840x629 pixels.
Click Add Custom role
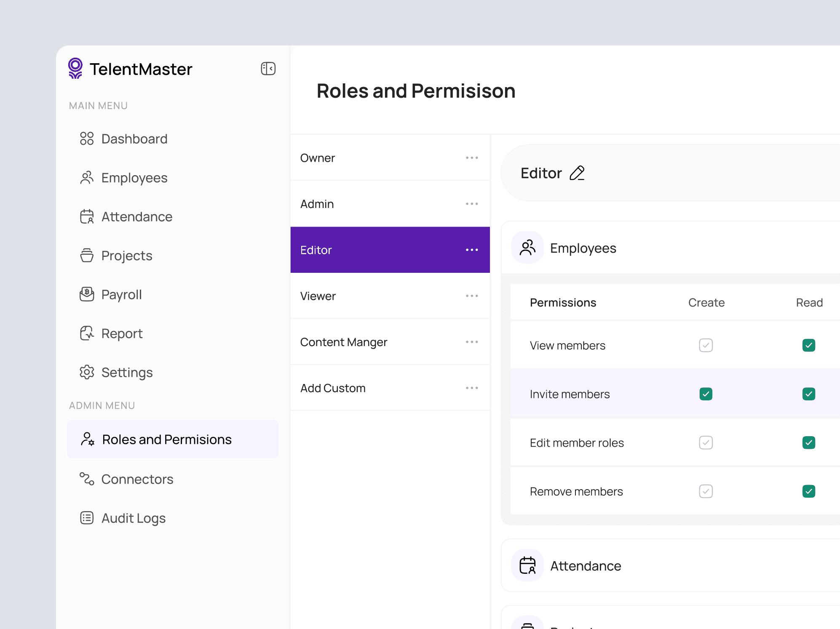click(x=390, y=388)
